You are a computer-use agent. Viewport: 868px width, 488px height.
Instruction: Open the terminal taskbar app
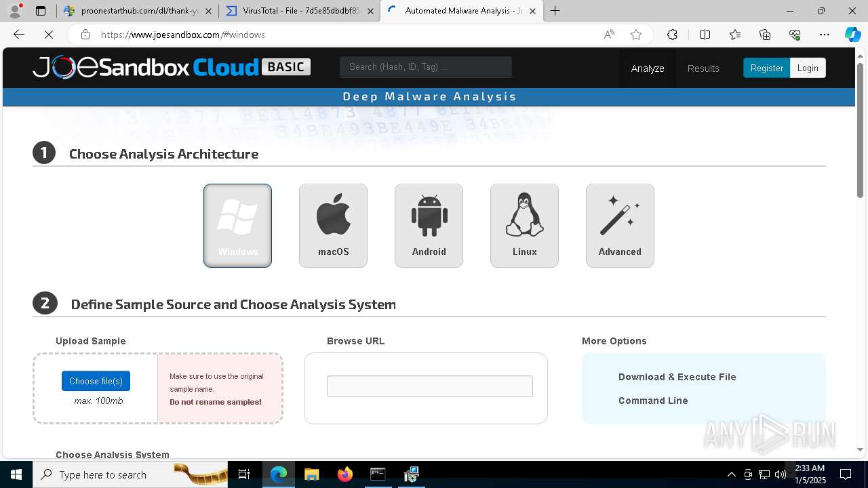click(x=378, y=474)
